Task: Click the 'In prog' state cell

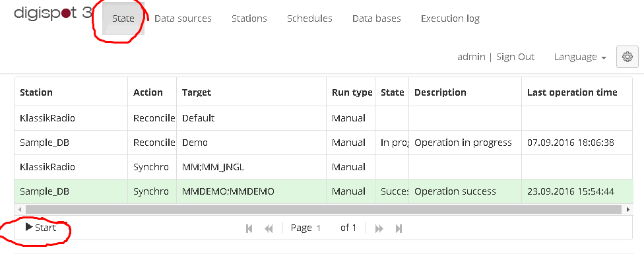Action: 392,143
